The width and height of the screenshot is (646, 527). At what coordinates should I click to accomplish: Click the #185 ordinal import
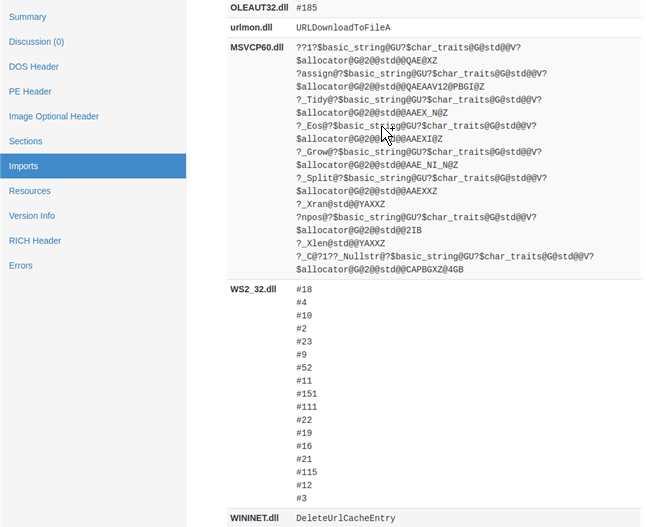(x=307, y=8)
